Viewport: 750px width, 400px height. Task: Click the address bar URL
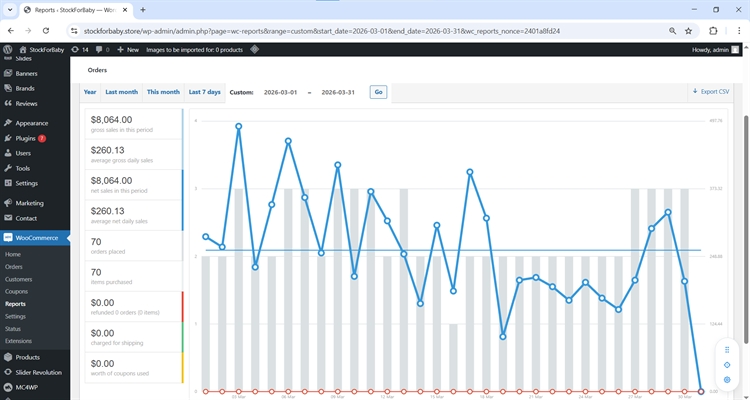coord(322,31)
